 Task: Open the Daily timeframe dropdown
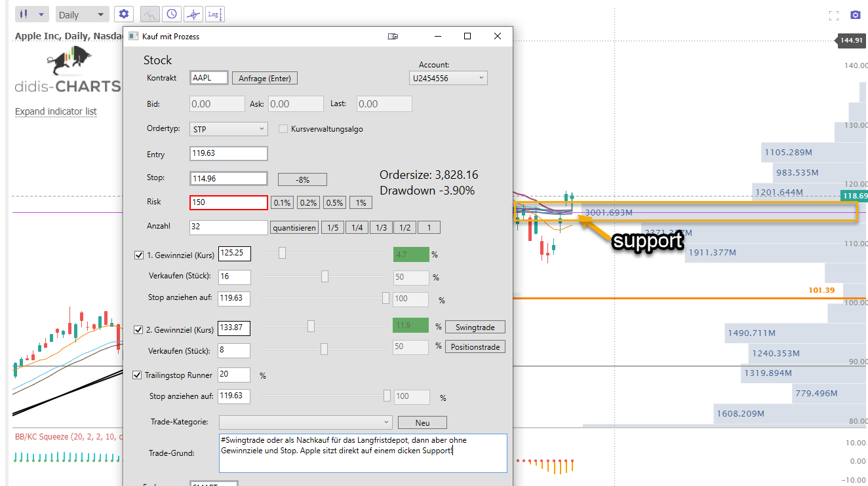click(82, 14)
